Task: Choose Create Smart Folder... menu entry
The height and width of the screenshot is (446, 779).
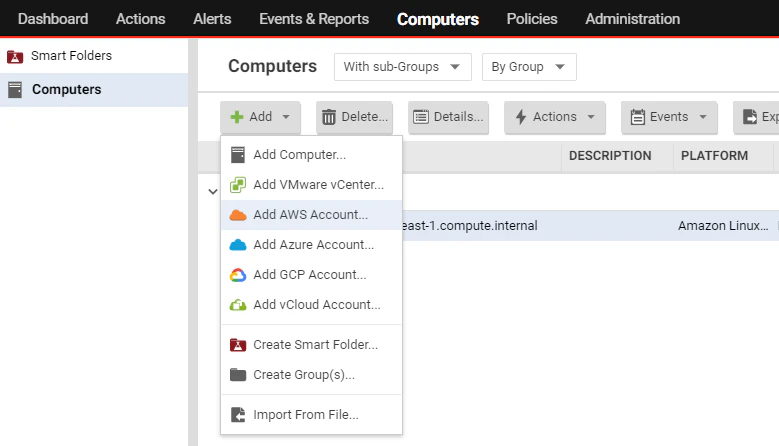Action: [x=312, y=345]
